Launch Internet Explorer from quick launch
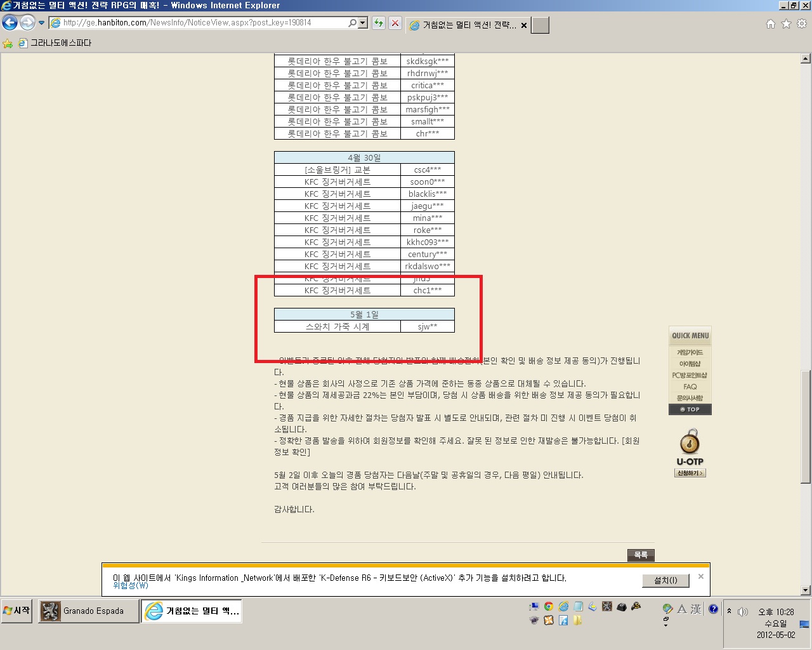This screenshot has width=812, height=650. [563, 606]
